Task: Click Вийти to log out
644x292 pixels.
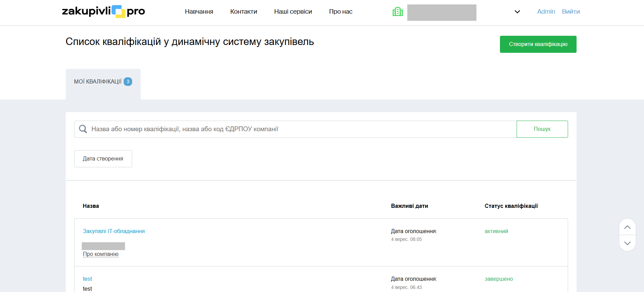Action: tap(571, 12)
